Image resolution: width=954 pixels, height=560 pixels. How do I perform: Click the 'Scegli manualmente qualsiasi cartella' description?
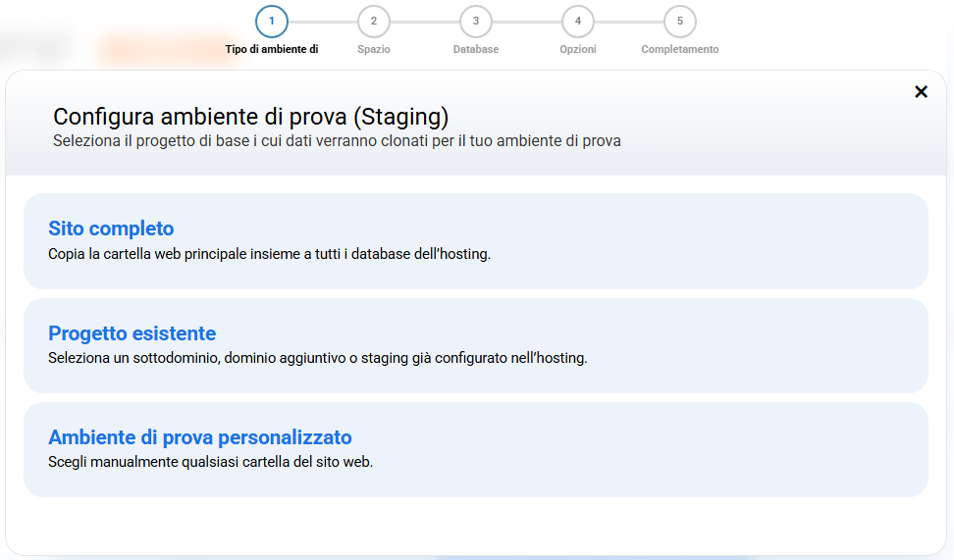pyautogui.click(x=210, y=462)
